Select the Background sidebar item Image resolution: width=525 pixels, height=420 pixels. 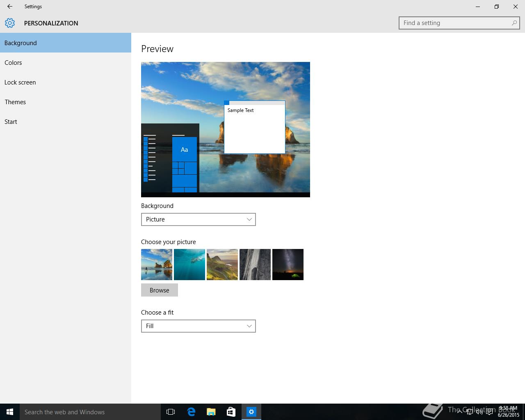(x=66, y=43)
